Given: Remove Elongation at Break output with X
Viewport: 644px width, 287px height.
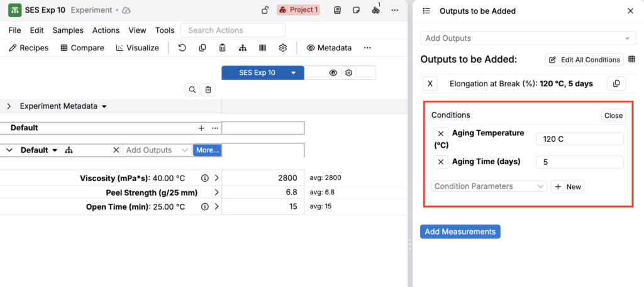Looking at the screenshot, I should click(x=430, y=84).
